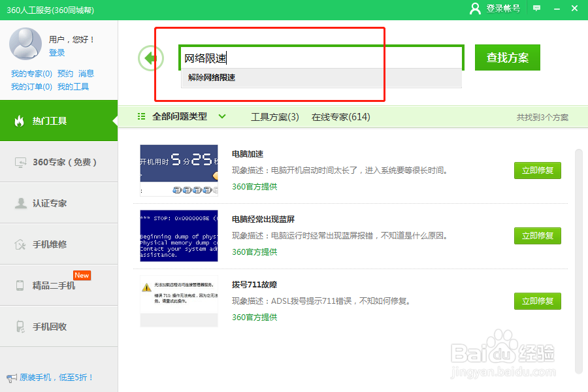The height and width of the screenshot is (392, 588).
Task: Click 立即修复 for 拨号711故障
Action: coord(538,301)
